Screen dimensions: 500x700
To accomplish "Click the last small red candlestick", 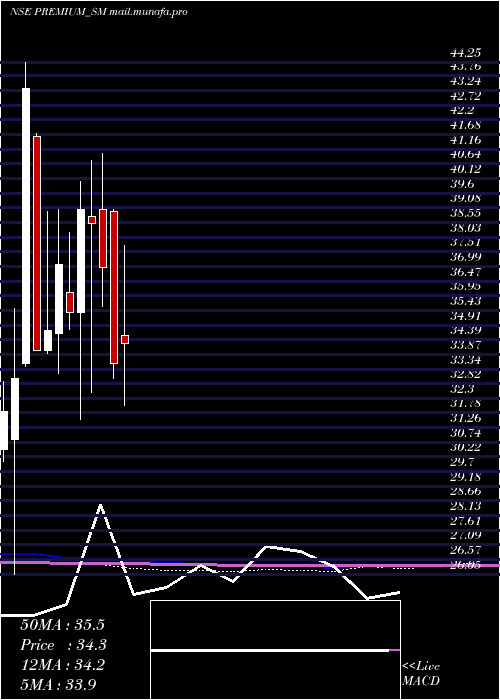I will pyautogui.click(x=125, y=340).
